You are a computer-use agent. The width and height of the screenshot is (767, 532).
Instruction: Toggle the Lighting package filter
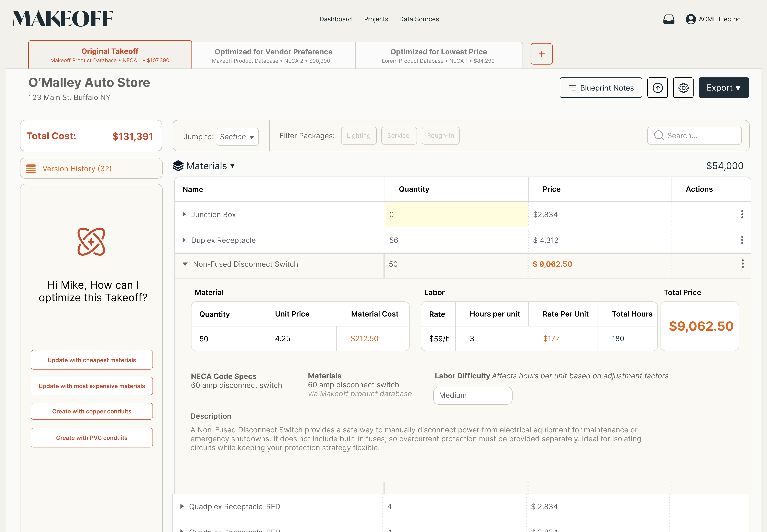coord(359,135)
